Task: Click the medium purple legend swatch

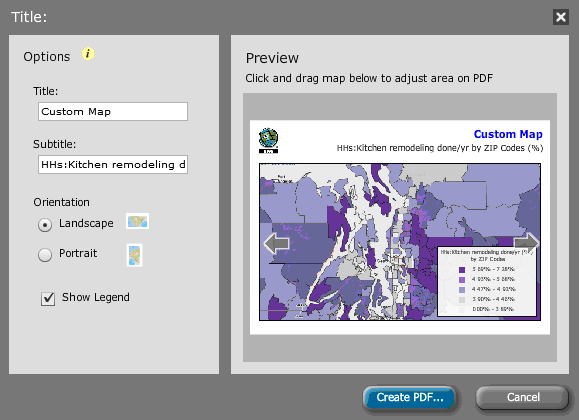Action: (x=462, y=280)
